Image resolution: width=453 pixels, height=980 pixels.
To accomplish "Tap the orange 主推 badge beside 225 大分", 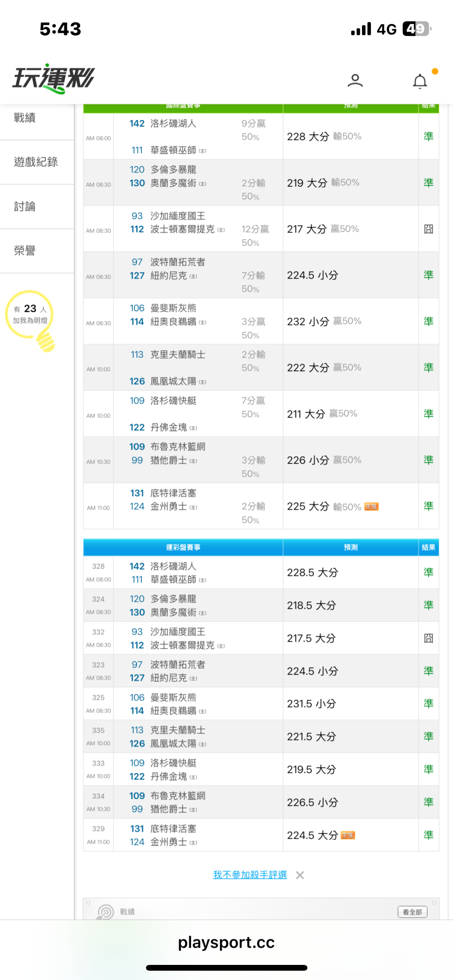I will 371,507.
